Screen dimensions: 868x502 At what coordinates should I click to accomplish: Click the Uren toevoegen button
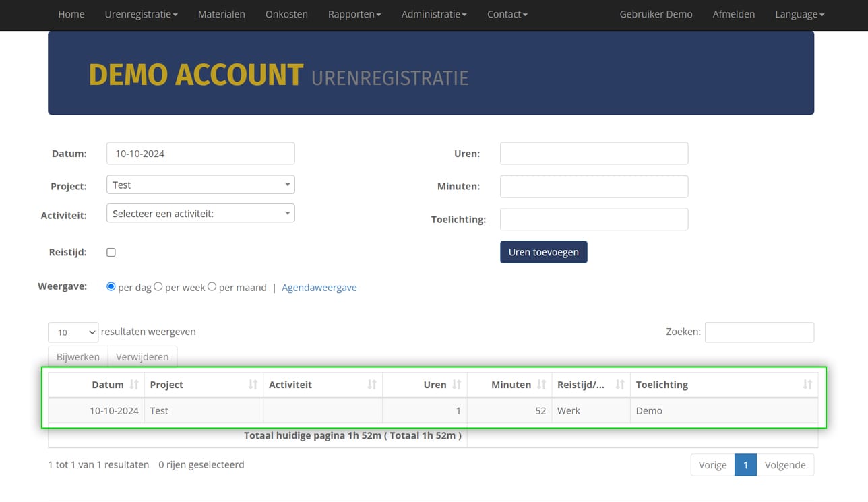pos(543,252)
